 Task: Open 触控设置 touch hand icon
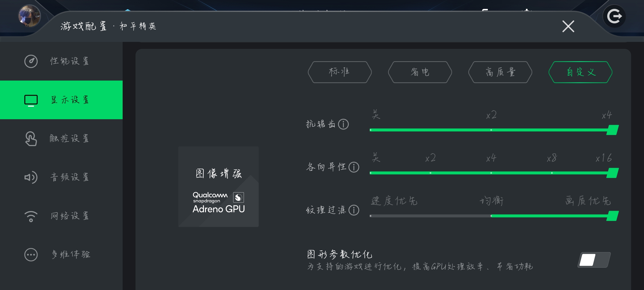point(31,139)
